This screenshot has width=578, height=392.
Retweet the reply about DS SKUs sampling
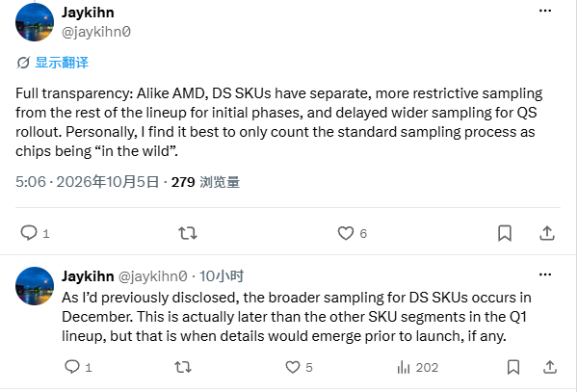183,367
